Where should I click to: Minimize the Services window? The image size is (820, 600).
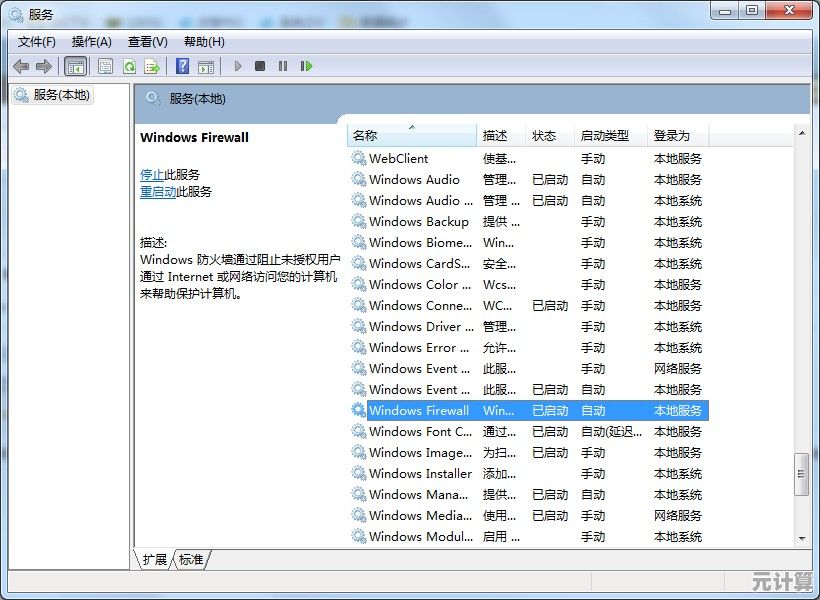pos(725,11)
